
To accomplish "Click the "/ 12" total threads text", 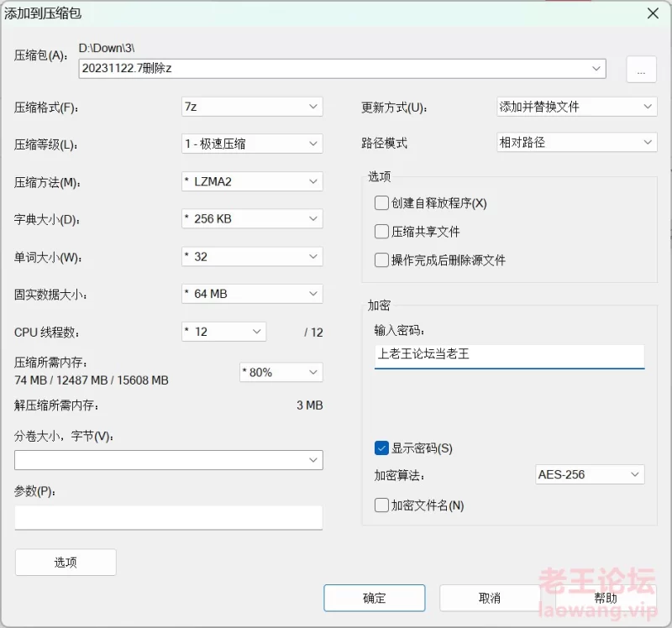I will 313,332.
